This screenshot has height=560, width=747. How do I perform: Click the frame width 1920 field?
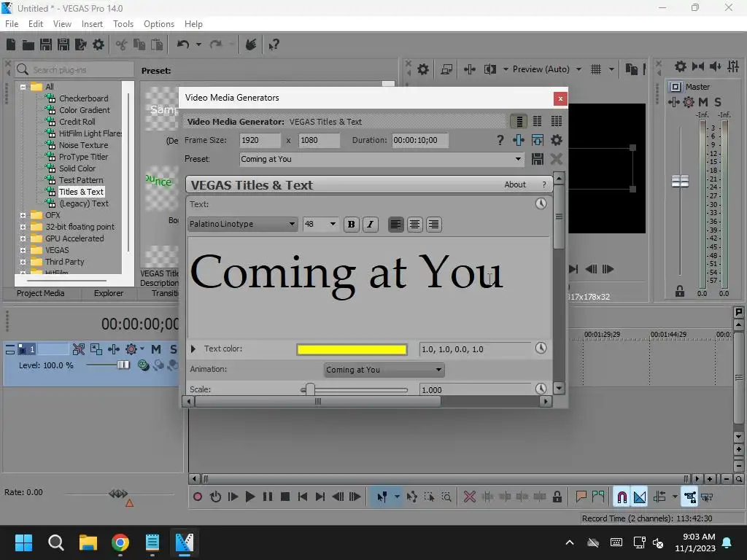(x=260, y=141)
